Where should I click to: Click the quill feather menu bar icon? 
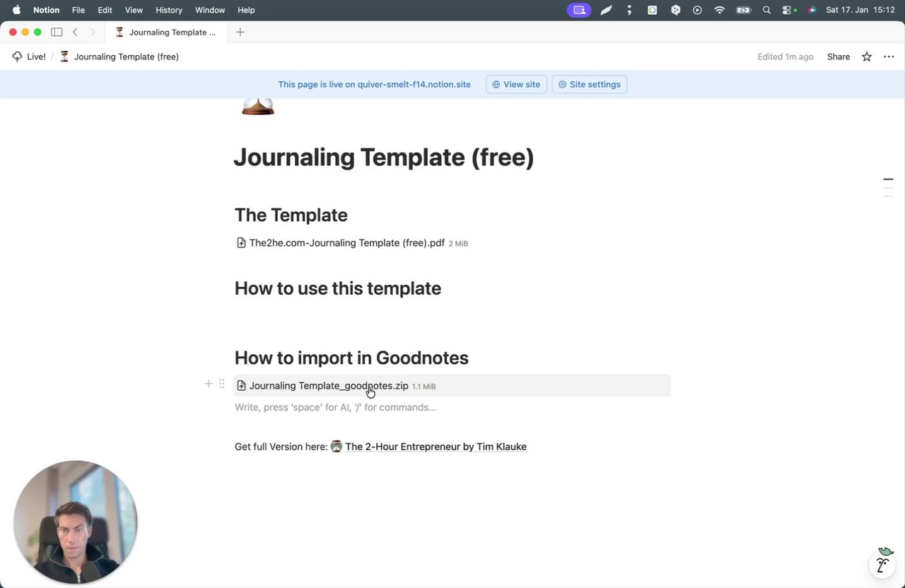coord(606,10)
